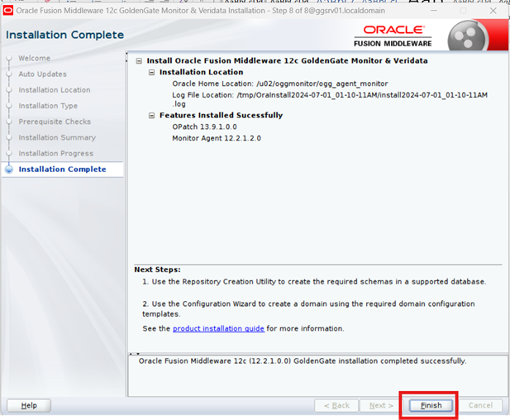Select Installation Location in the step list

point(55,90)
